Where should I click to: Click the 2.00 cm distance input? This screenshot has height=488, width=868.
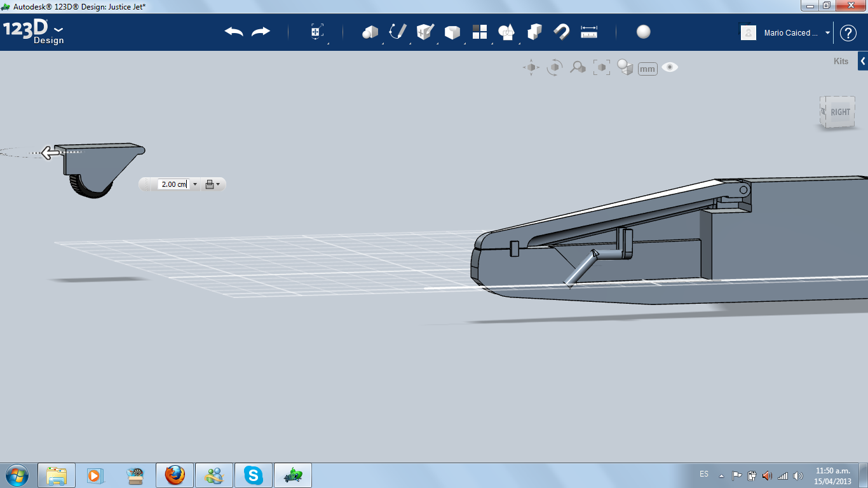[173, 184]
